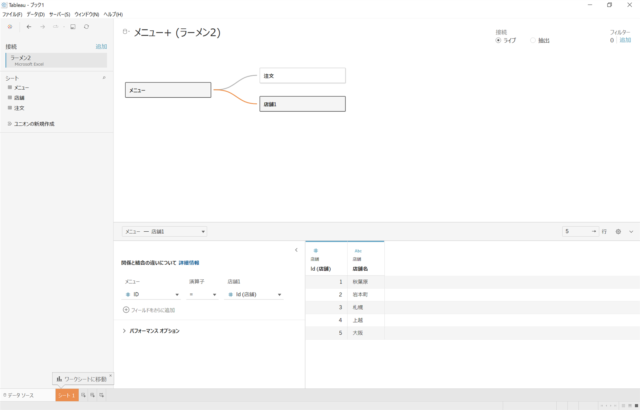Click the search icon in sheet panel
Viewport: 640px width, 410px height.
pyautogui.click(x=104, y=77)
